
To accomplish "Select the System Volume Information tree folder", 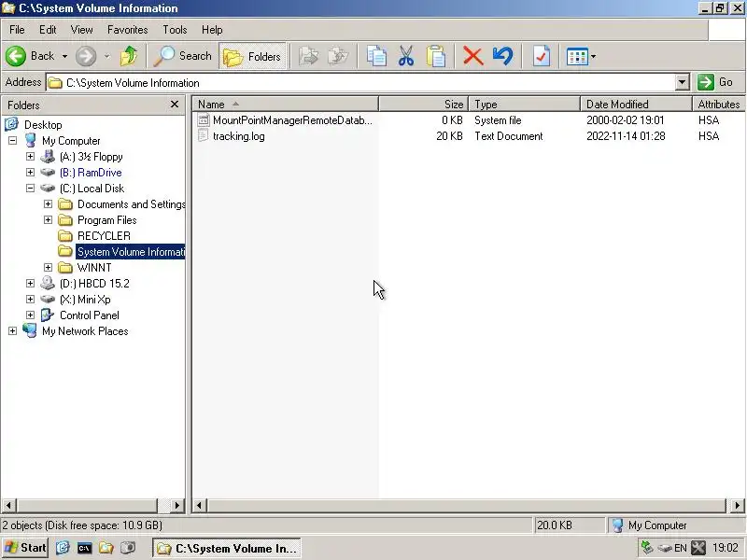I will pos(131,251).
